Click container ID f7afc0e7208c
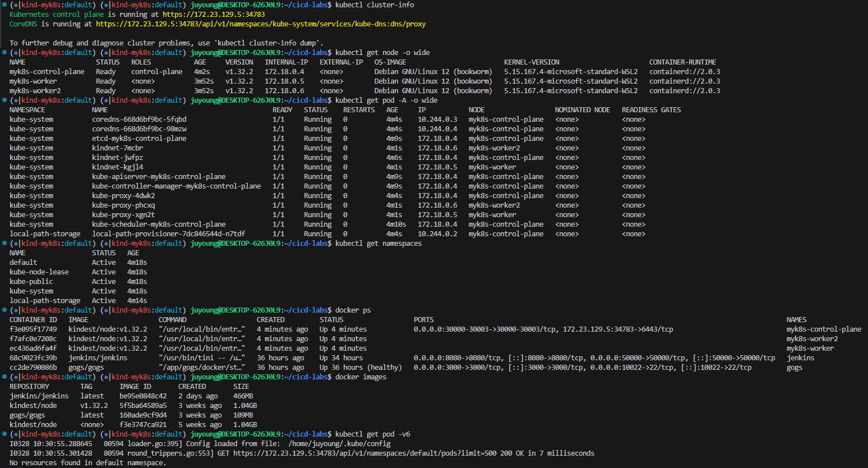 tap(33, 339)
